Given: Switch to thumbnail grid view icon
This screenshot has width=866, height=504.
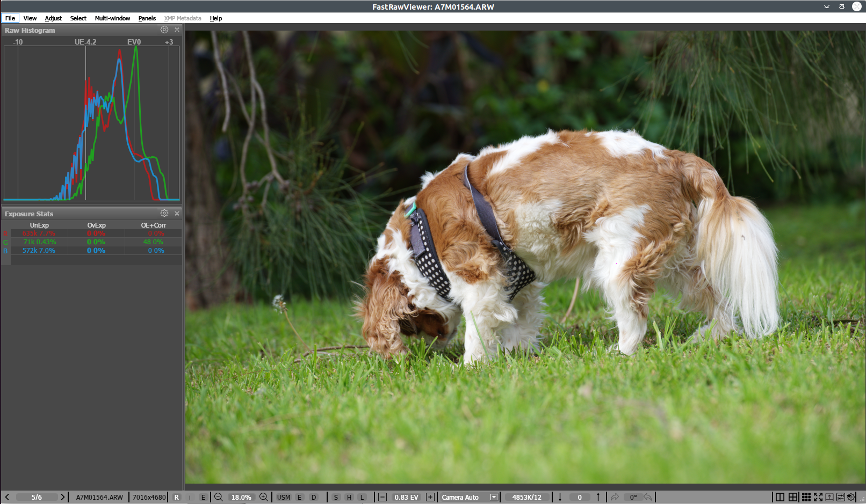Looking at the screenshot, I should (806, 497).
